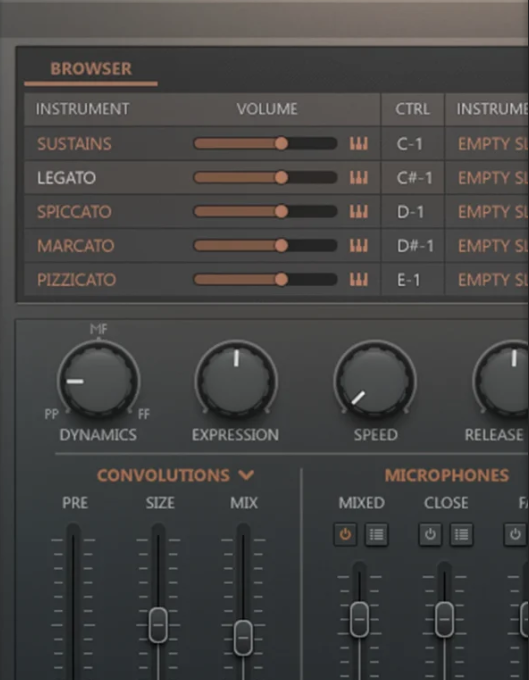529x680 pixels.
Task: Open keyboard mapping icon for SPICCATO
Action: click(359, 212)
